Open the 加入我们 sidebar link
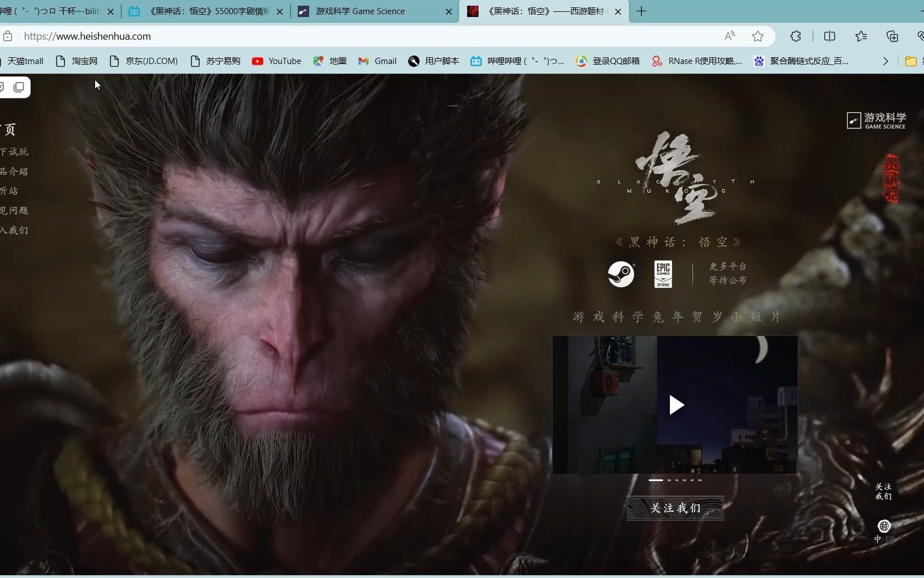Screen dimensions: 924x578 14,230
